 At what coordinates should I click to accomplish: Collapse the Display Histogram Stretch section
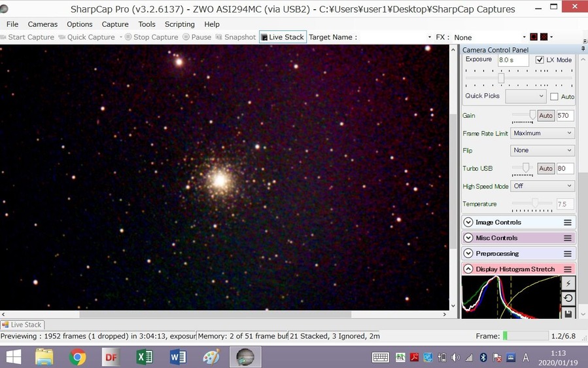pos(468,269)
